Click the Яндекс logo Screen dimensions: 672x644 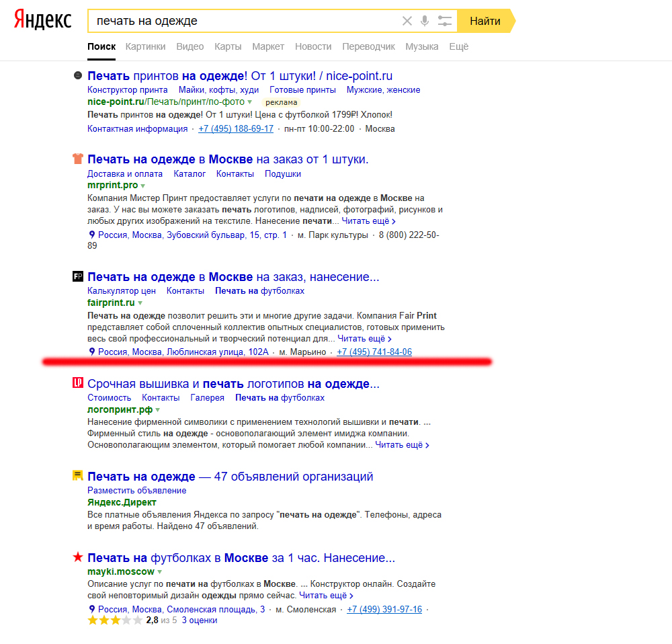click(x=42, y=20)
